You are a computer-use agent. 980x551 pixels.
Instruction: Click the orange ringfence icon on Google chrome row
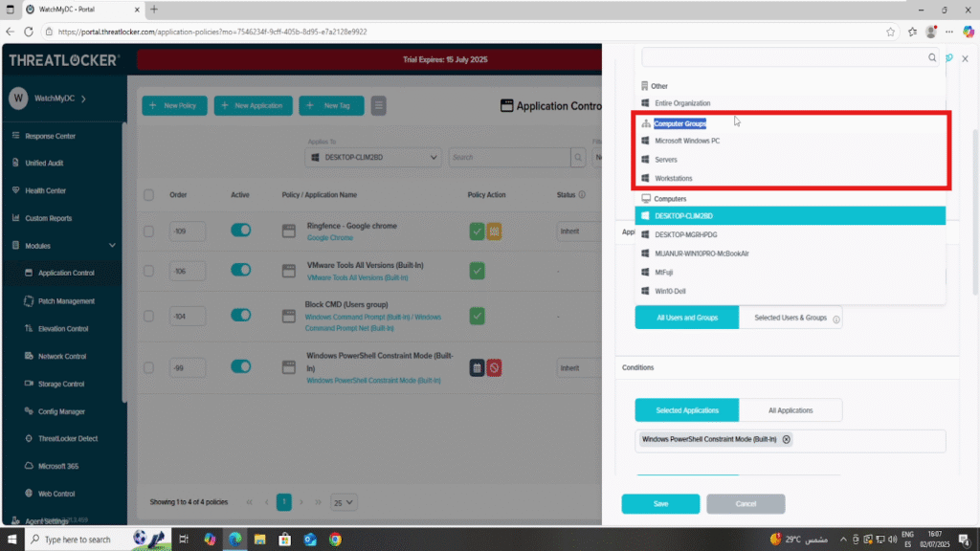point(494,231)
